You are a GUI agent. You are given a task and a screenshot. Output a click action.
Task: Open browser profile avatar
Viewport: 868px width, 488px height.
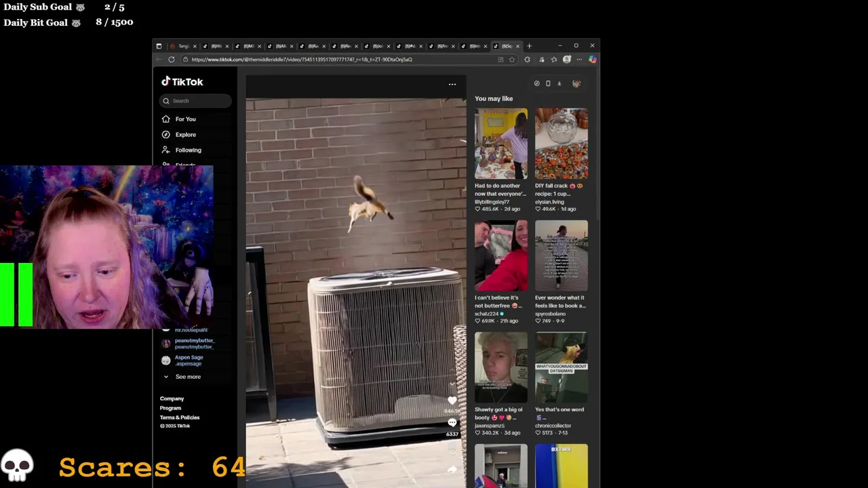pos(567,60)
